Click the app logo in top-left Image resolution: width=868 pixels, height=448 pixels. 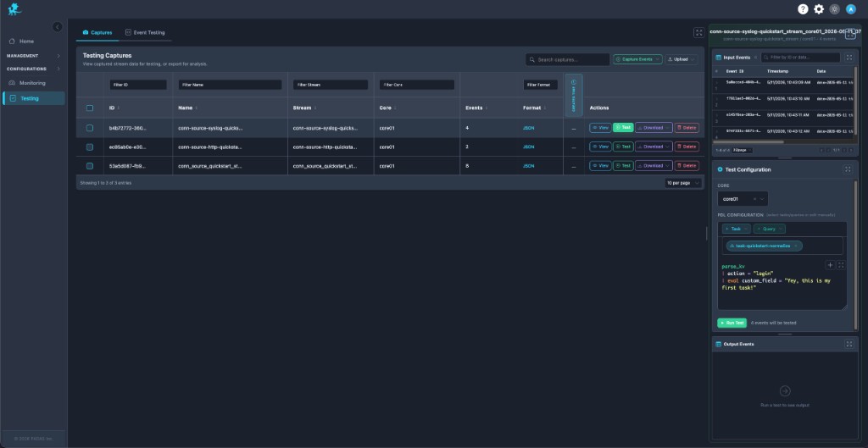tap(14, 8)
